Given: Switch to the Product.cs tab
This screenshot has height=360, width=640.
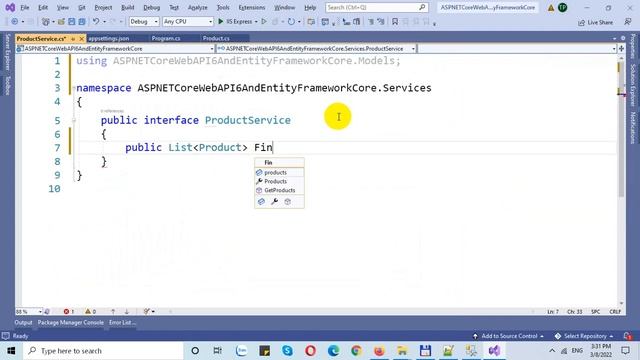Looking at the screenshot, I should 216,38.
